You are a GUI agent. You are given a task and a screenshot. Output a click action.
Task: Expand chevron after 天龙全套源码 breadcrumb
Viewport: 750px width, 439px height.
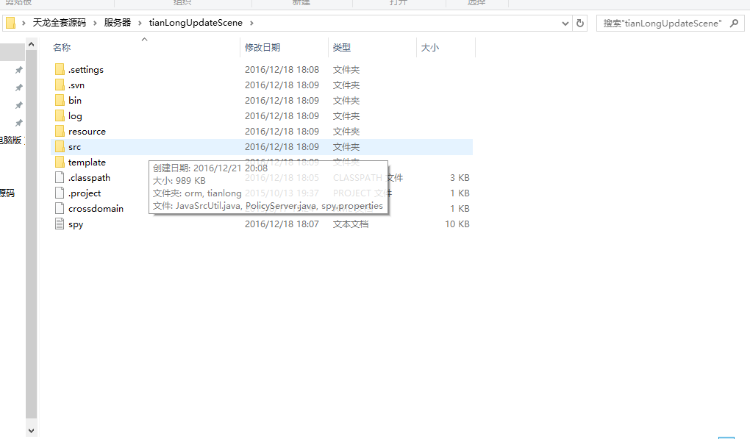tap(95, 23)
